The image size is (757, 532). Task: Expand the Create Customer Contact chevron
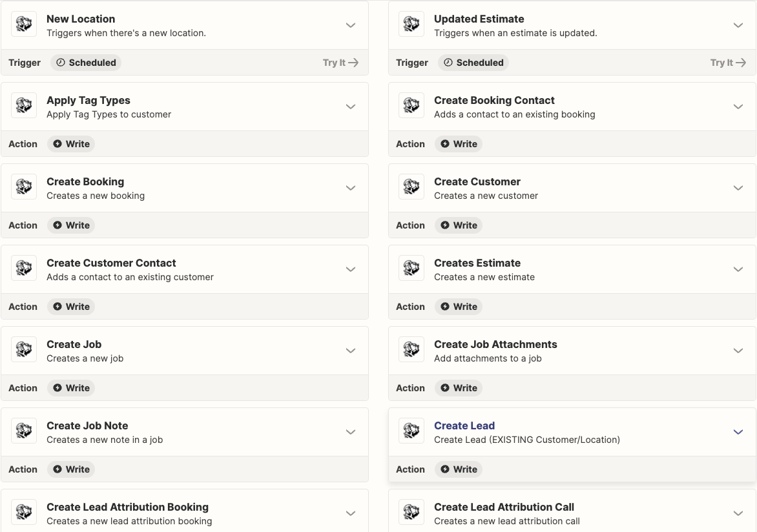click(x=351, y=269)
